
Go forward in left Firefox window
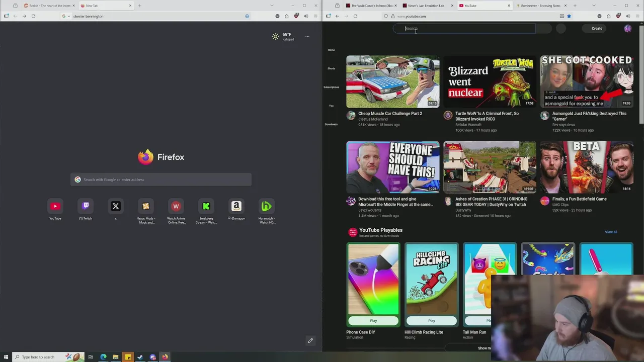click(x=24, y=16)
